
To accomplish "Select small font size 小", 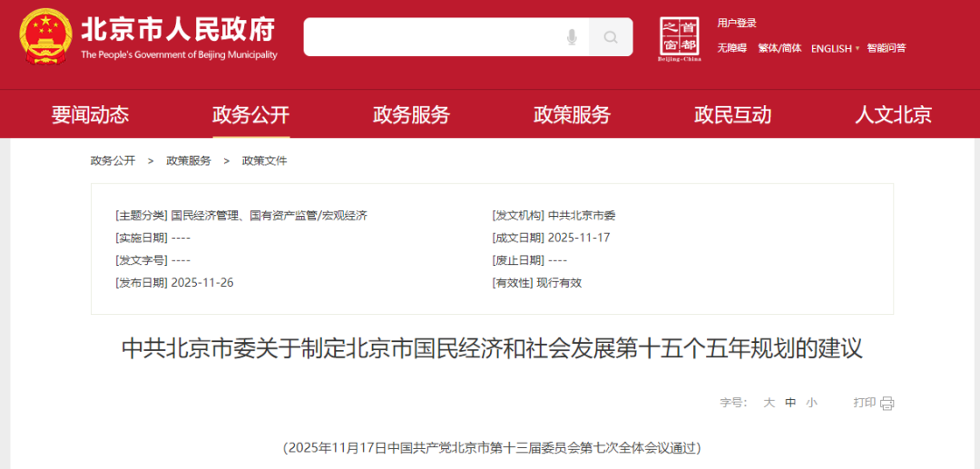I will click(811, 403).
